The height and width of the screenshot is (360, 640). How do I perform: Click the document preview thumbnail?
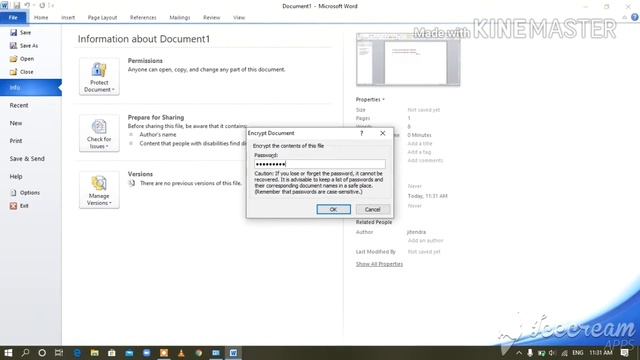[x=408, y=60]
